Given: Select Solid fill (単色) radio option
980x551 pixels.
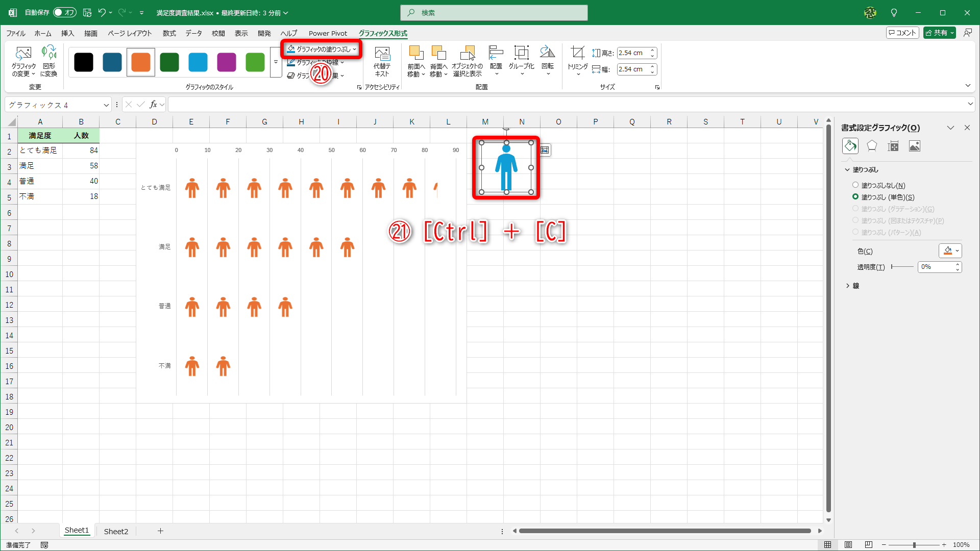Looking at the screenshot, I should click(855, 197).
